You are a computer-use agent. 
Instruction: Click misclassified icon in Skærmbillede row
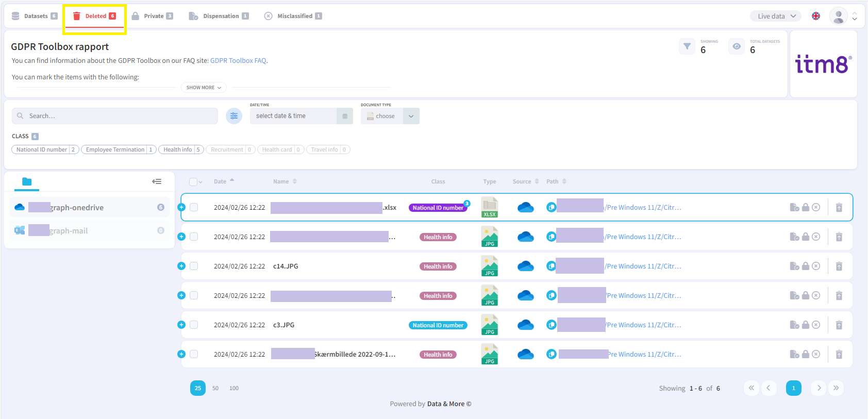[x=816, y=354]
